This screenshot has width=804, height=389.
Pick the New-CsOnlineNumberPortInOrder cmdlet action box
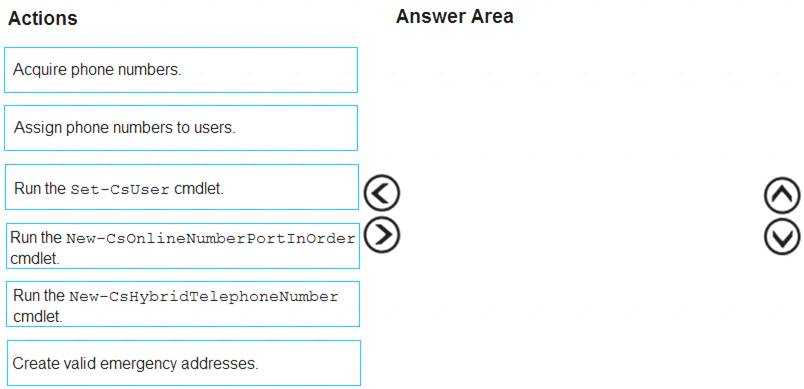183,246
